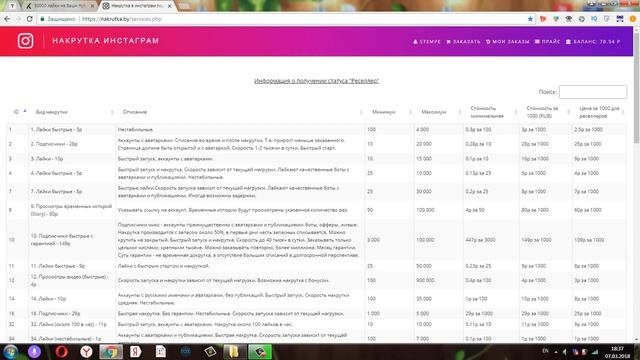Select row '3. Лайки - 10р'
Viewport: 640px width, 360px height.
pyautogui.click(x=316, y=159)
